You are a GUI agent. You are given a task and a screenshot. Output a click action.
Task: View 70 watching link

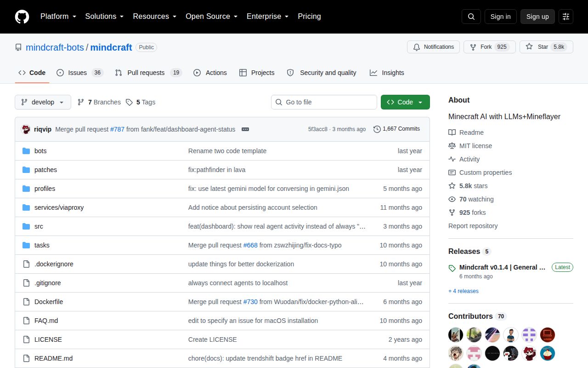point(471,199)
